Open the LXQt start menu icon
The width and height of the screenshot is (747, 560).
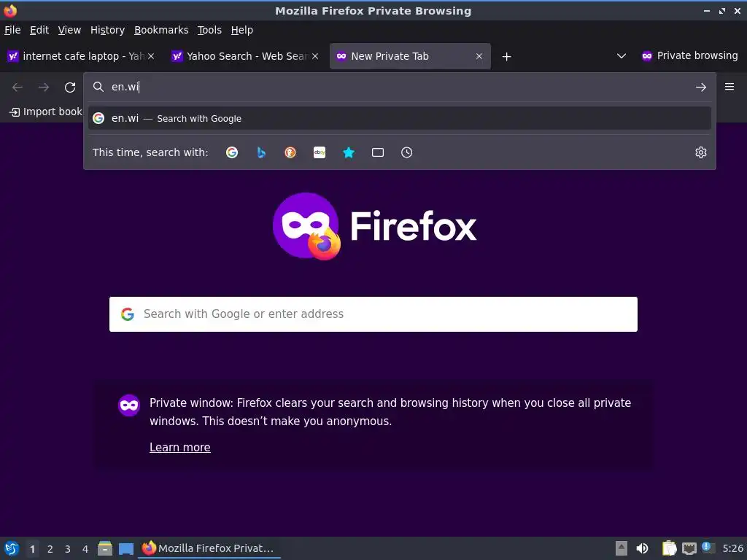click(12, 548)
